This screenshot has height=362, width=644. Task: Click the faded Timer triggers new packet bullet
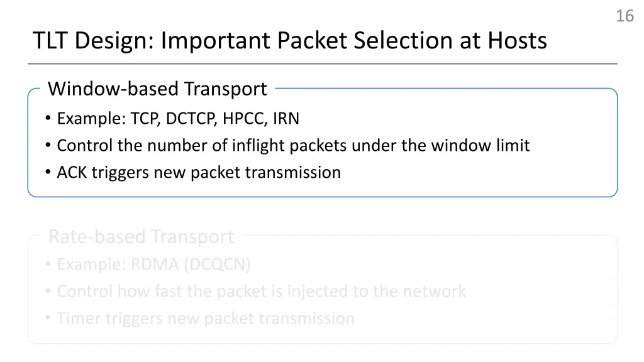(x=200, y=318)
